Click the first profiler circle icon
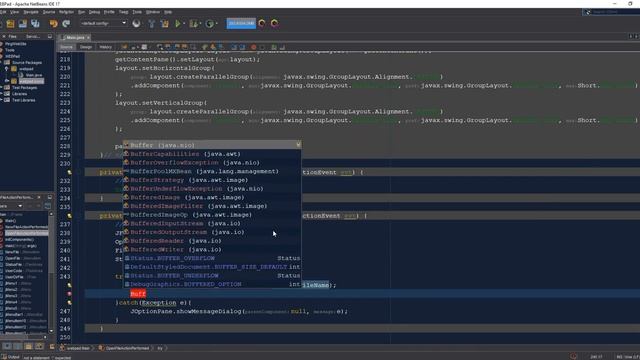Image resolution: width=640 pixels, height=360 pixels. pyautogui.click(x=262, y=24)
